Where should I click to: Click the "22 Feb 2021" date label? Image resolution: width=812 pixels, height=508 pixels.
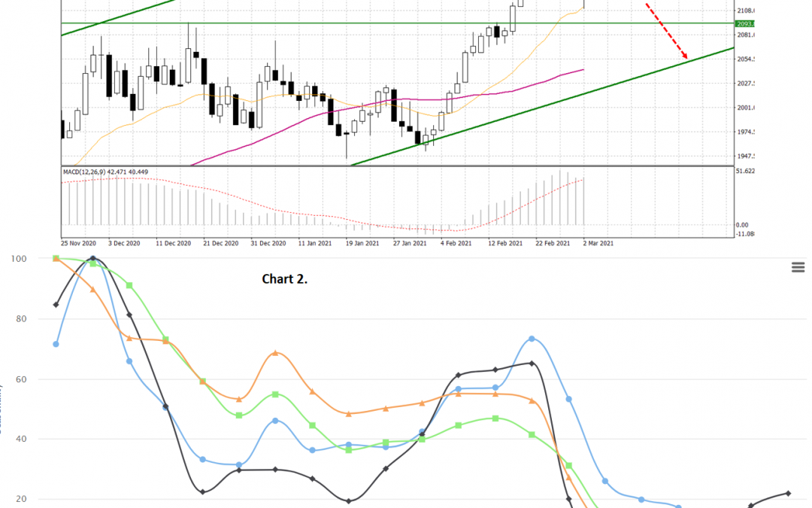click(x=553, y=243)
